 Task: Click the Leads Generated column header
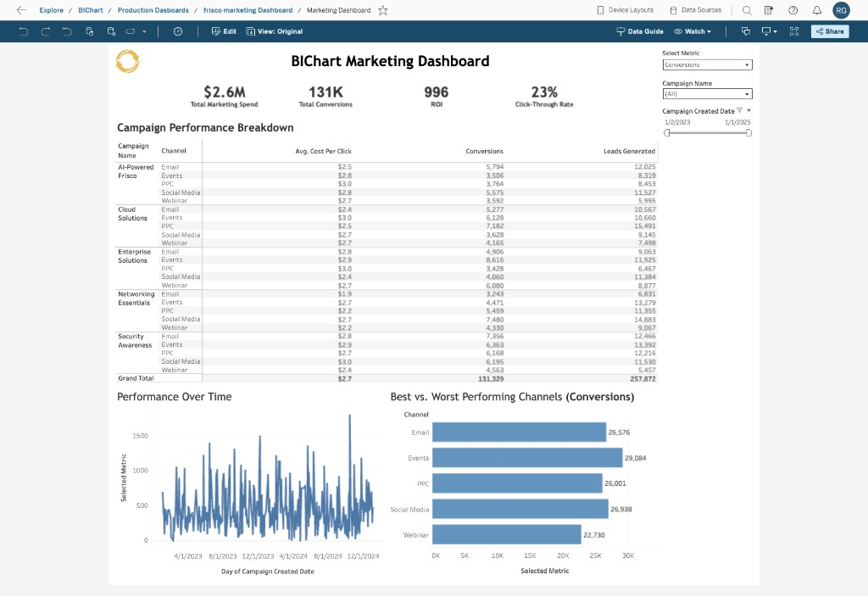pos(630,151)
